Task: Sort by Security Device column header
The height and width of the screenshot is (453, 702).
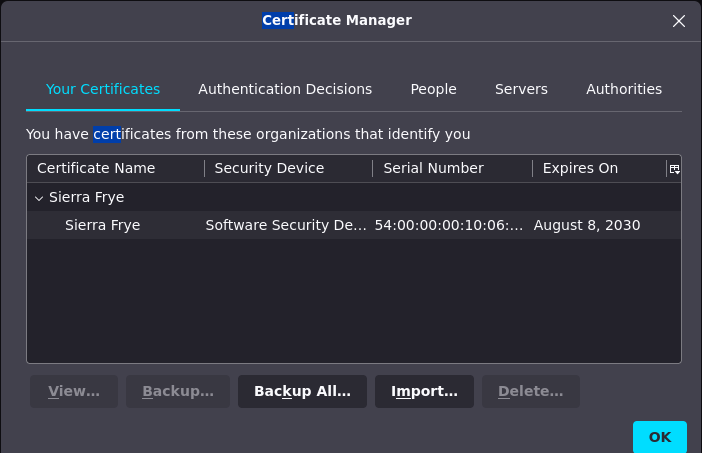Action: click(269, 168)
